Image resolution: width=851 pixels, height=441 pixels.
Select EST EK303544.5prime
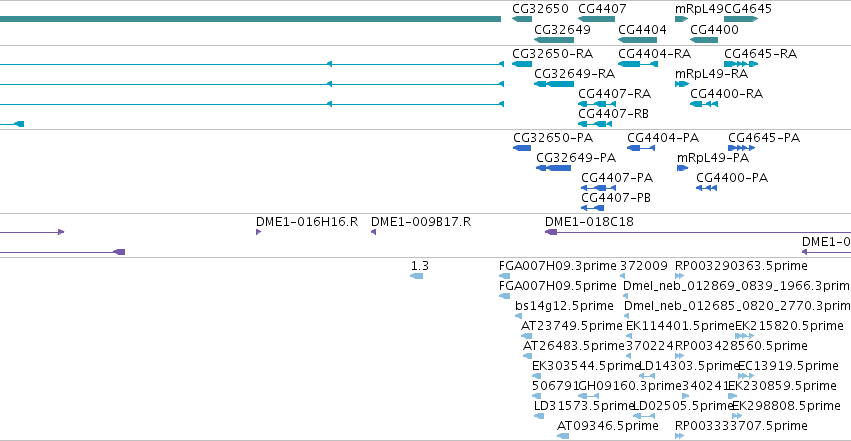586,366
